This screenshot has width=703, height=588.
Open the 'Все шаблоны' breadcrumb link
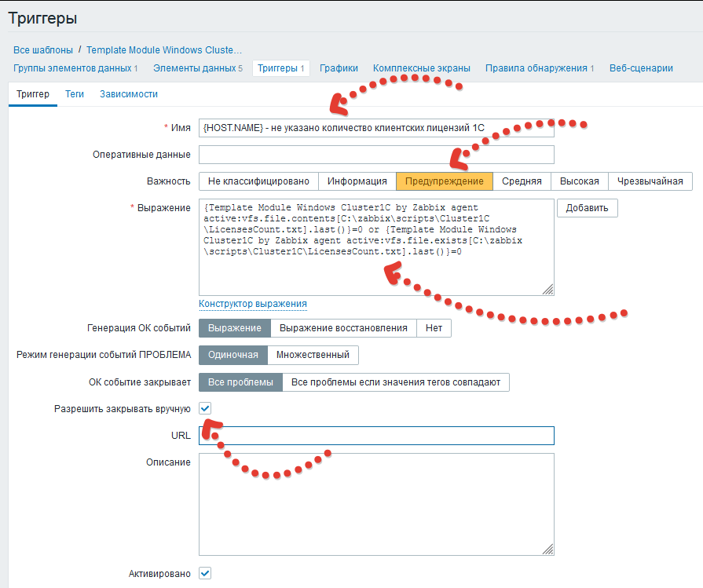43,49
